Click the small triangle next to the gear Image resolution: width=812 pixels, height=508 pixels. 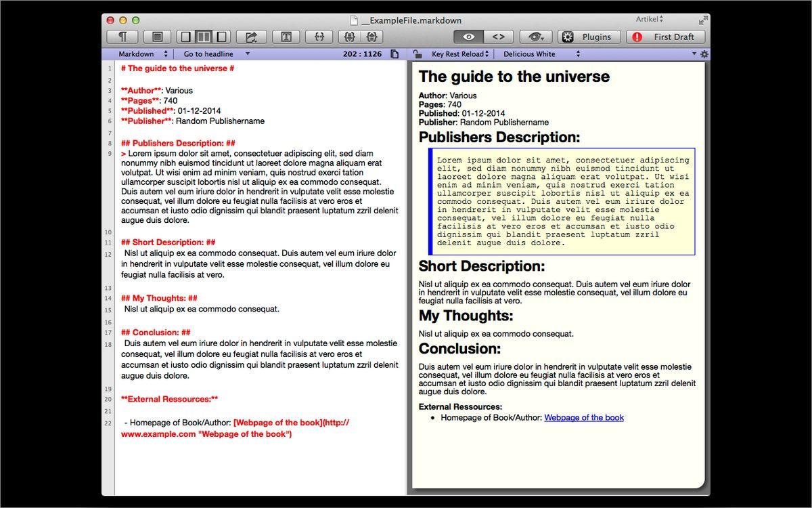tap(694, 54)
